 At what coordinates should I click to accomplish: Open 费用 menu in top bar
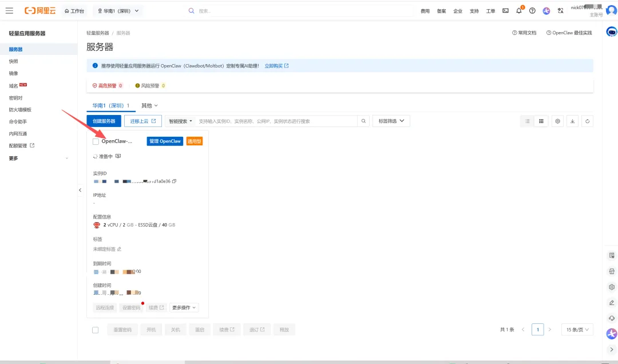click(x=425, y=11)
